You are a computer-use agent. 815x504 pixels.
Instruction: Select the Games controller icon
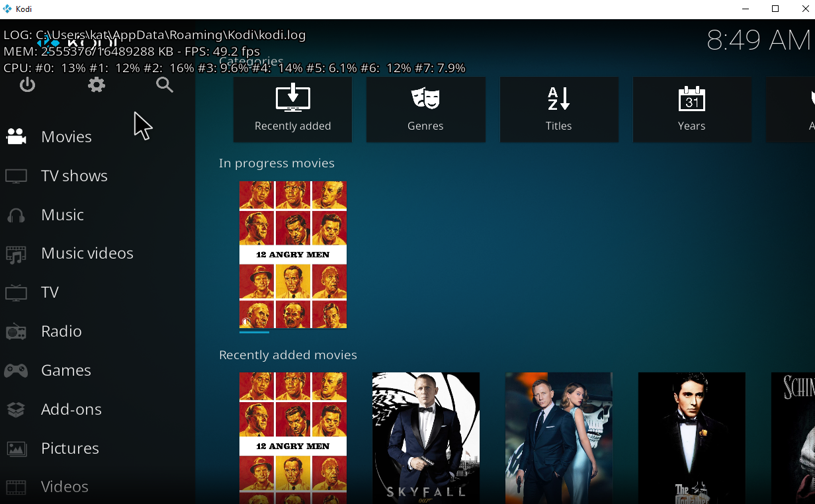pyautogui.click(x=16, y=370)
